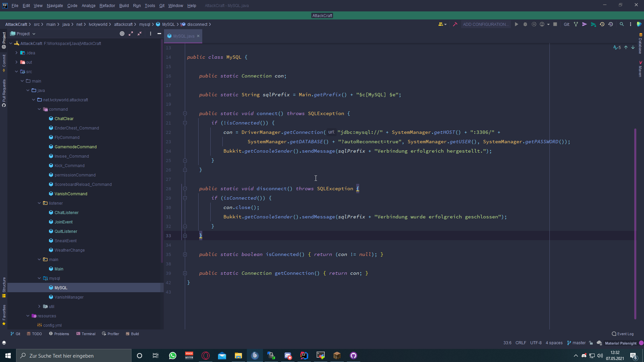Open WhatsApp from the Windows taskbar
The width and height of the screenshot is (644, 362).
point(173,356)
